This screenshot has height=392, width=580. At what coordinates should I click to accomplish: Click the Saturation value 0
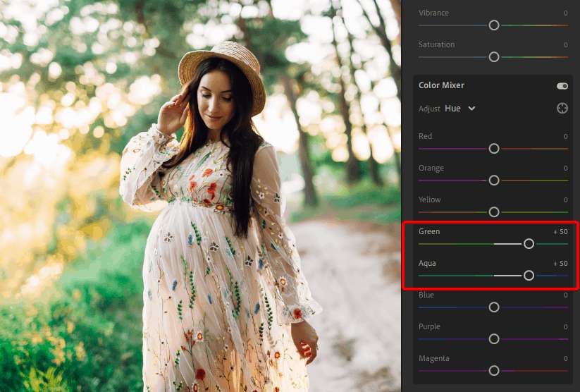[x=566, y=45]
